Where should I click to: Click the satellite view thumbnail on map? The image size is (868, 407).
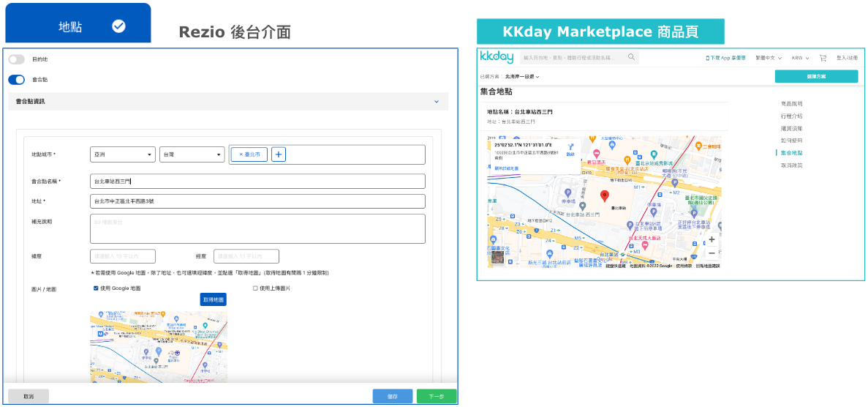pyautogui.click(x=497, y=258)
